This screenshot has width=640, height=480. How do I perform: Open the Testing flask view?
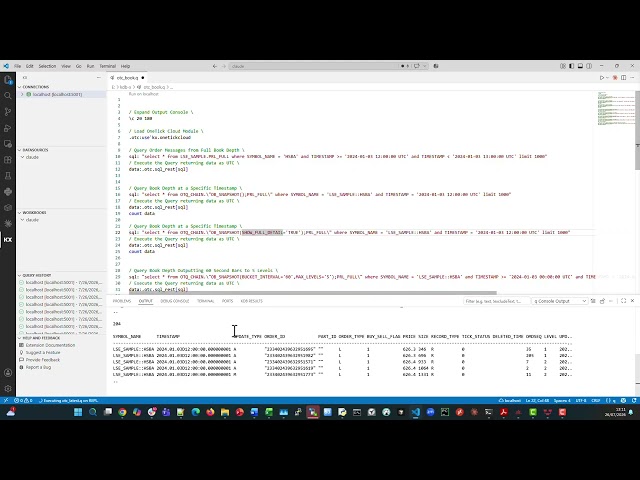tap(8, 176)
